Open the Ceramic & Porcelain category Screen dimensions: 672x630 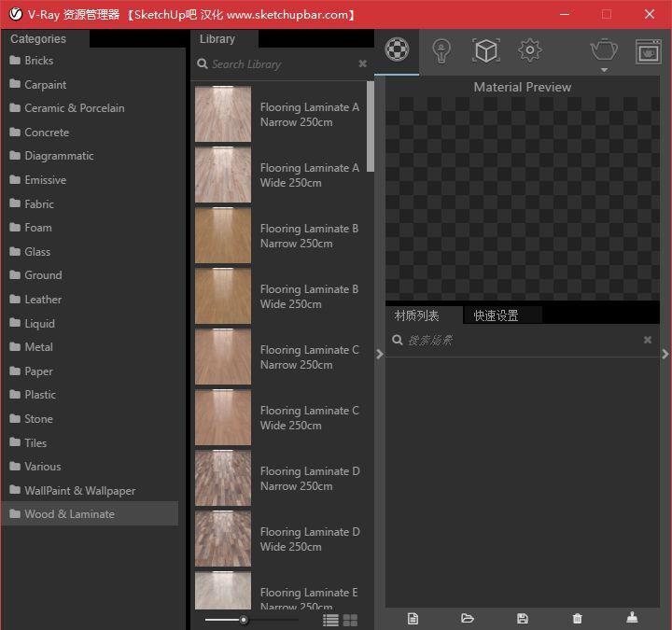[67, 108]
